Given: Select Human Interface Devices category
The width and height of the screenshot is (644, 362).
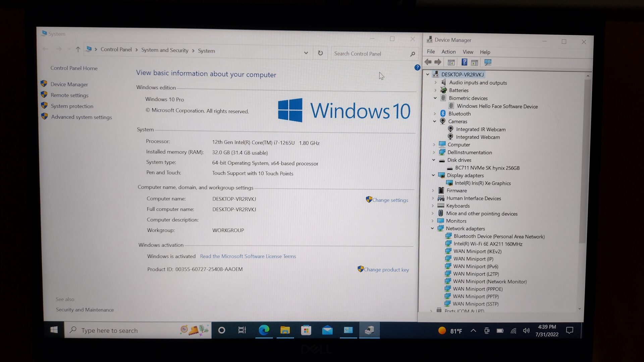Looking at the screenshot, I should (474, 198).
